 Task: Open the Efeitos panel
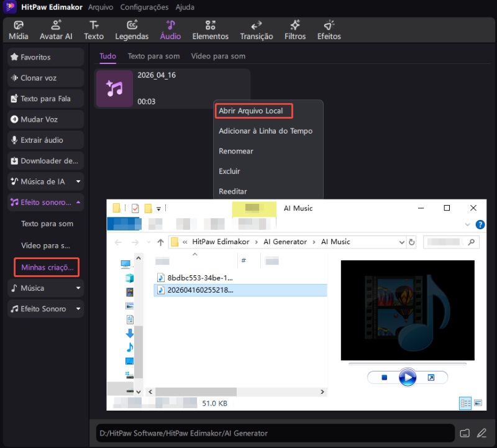[x=329, y=30]
